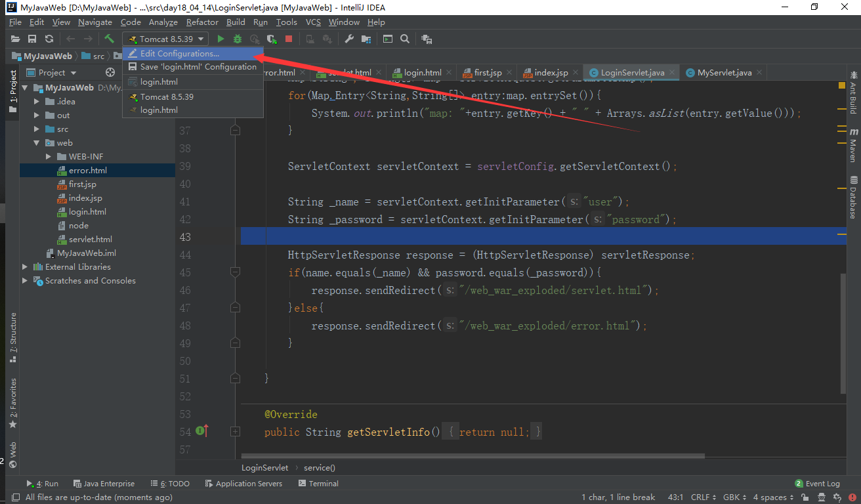Expand the src folder in project tree
Viewport: 861px width, 504px height.
(37, 129)
